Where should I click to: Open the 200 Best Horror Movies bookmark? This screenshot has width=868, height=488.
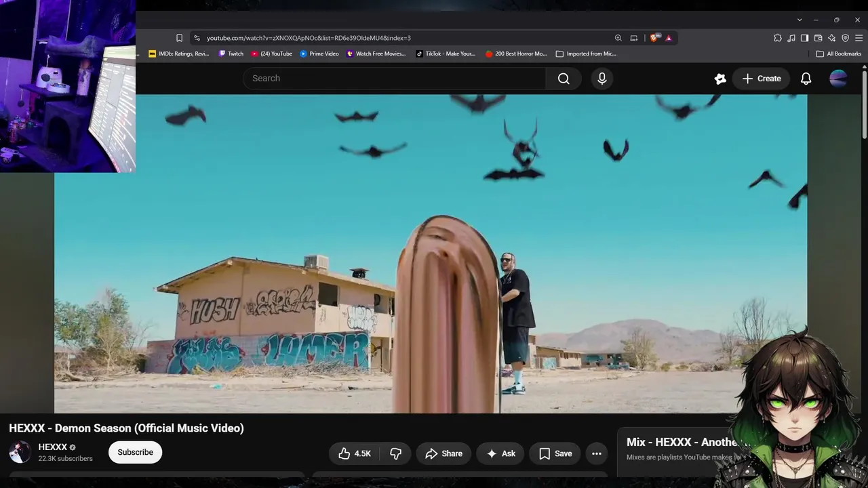(516, 54)
